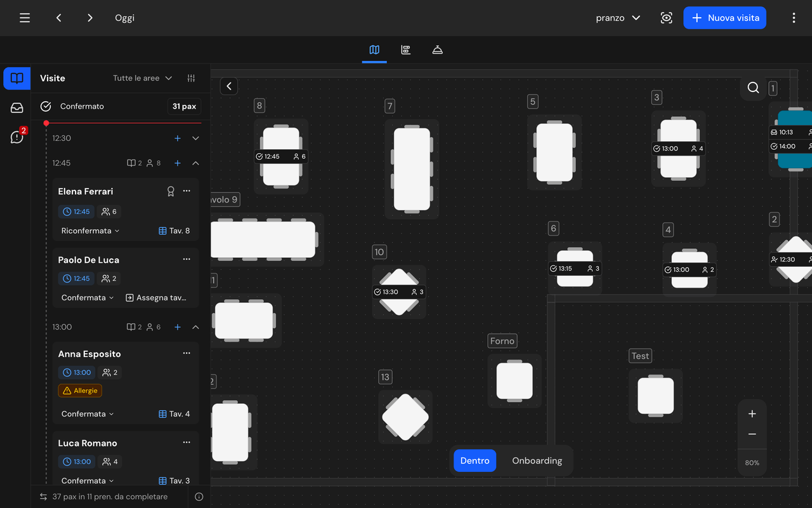Open the pranzo shift dropdown
812x508 pixels.
click(x=618, y=18)
